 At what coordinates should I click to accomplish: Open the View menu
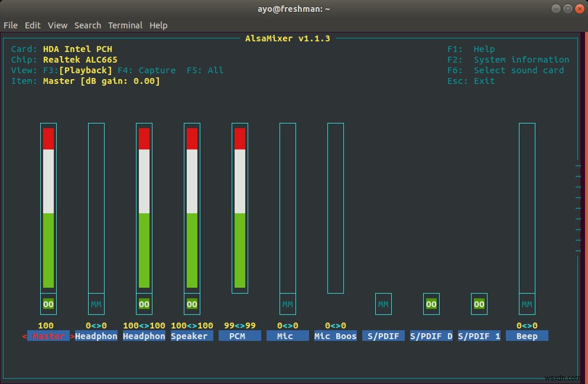click(x=57, y=25)
